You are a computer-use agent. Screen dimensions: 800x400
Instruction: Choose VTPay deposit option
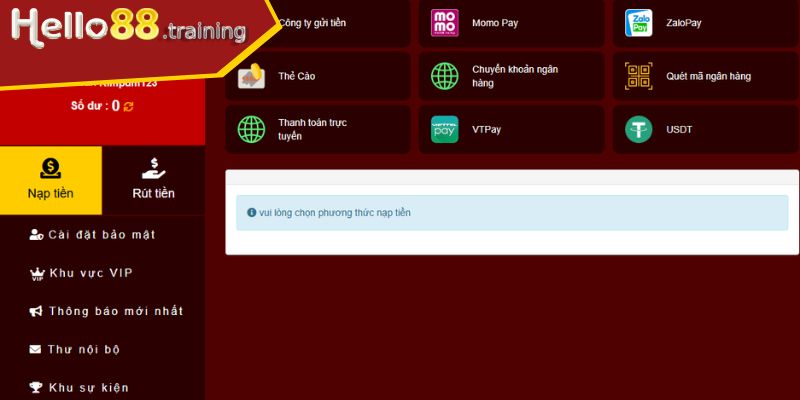tap(512, 129)
